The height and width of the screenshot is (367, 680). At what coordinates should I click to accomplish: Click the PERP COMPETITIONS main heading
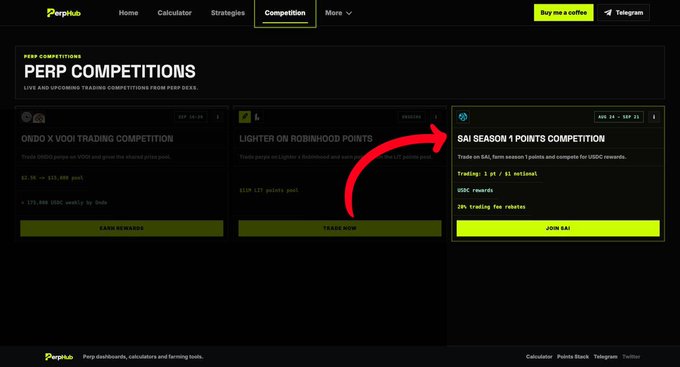coord(110,72)
